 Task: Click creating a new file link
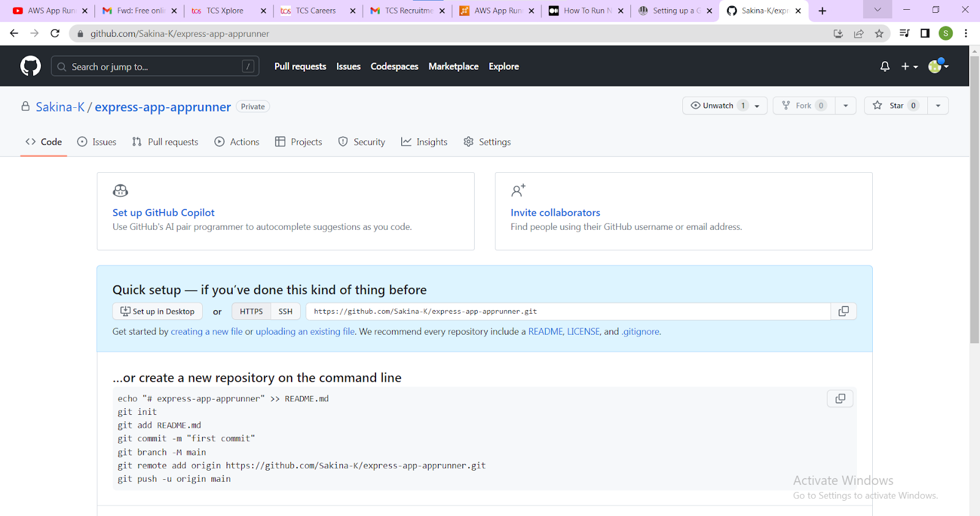click(x=206, y=332)
